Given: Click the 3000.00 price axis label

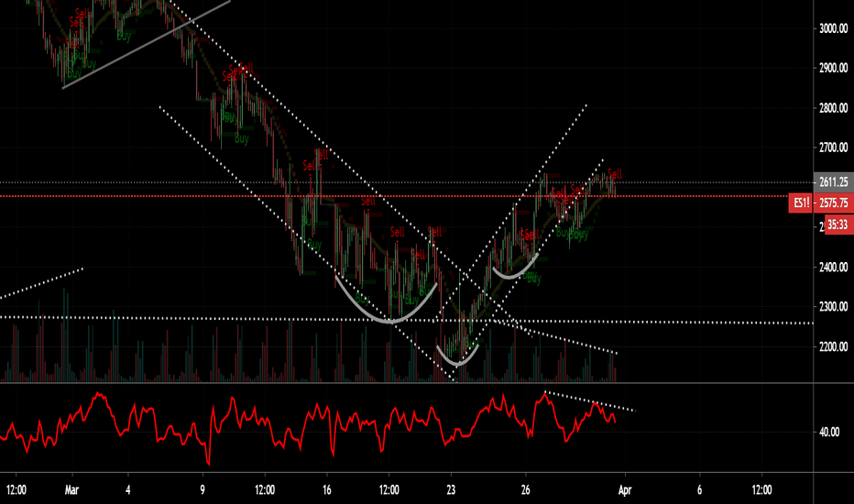Looking at the screenshot, I should pyautogui.click(x=833, y=28).
